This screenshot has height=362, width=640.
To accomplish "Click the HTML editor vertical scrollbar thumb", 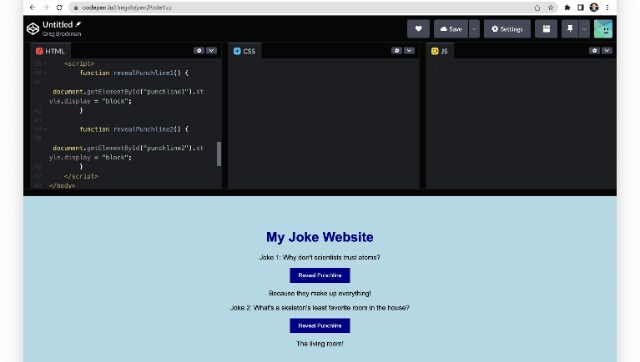I will (x=219, y=154).
